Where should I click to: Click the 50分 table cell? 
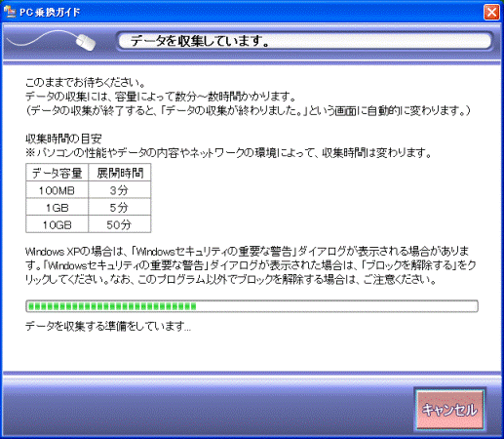[119, 224]
